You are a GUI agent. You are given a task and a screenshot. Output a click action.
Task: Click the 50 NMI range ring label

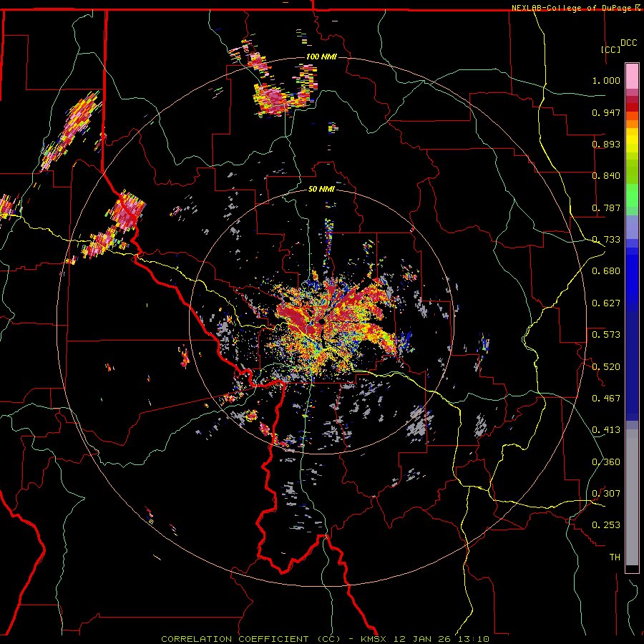tap(321, 189)
